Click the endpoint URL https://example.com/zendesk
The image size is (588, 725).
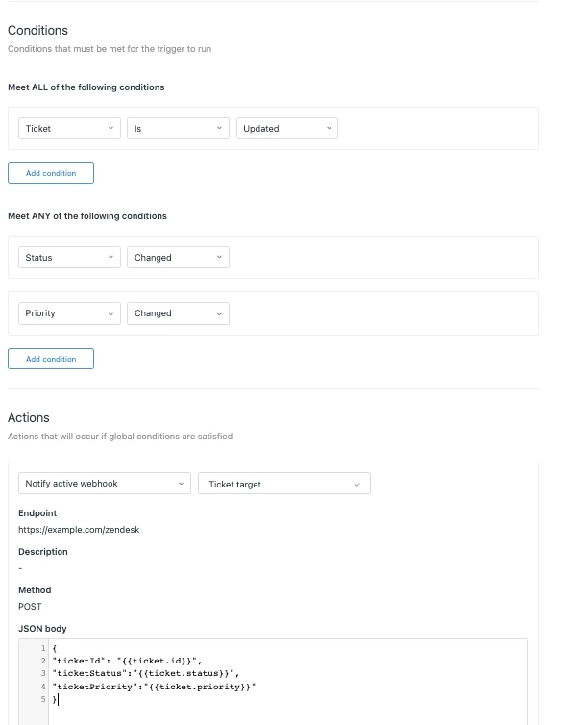[x=79, y=530]
